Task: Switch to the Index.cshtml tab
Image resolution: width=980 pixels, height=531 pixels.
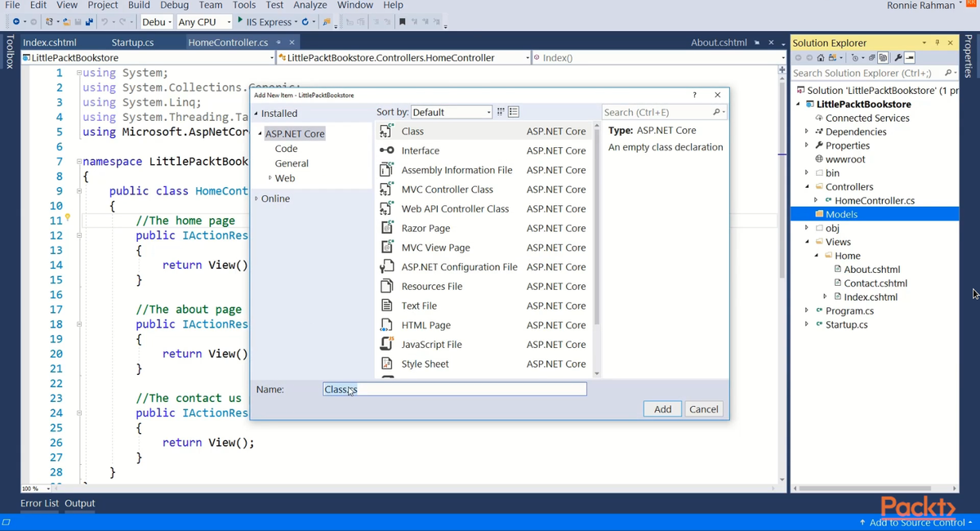Action: click(50, 42)
